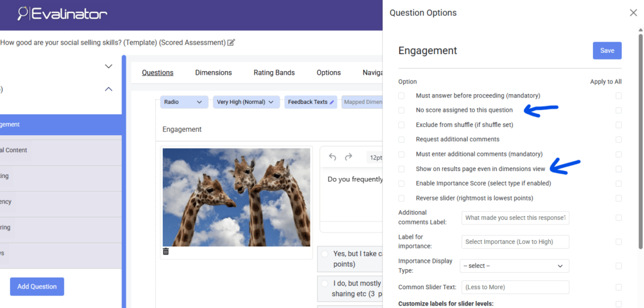Expand the collapsed sidebar section chevron
644x308 pixels.
108,66
